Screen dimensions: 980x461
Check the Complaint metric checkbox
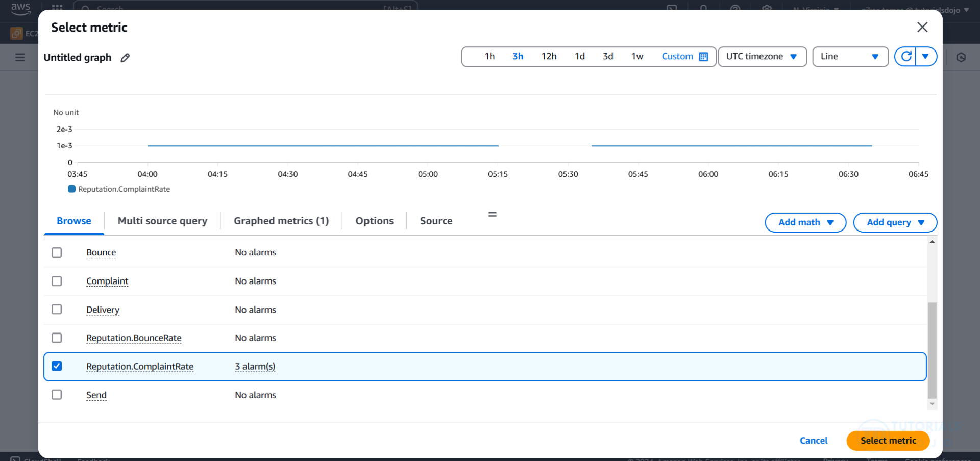pos(57,281)
